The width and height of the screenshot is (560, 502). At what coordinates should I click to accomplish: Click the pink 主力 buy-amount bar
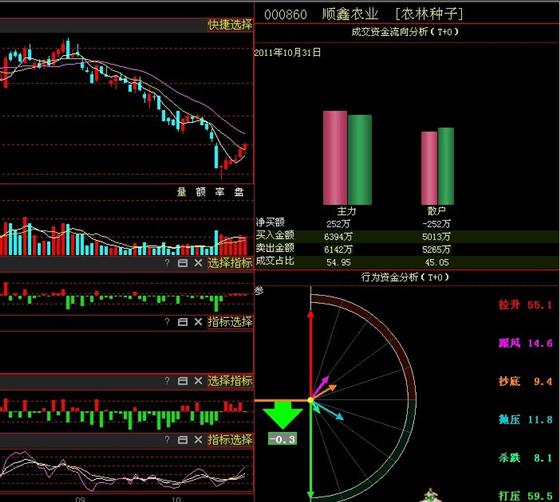click(x=335, y=157)
